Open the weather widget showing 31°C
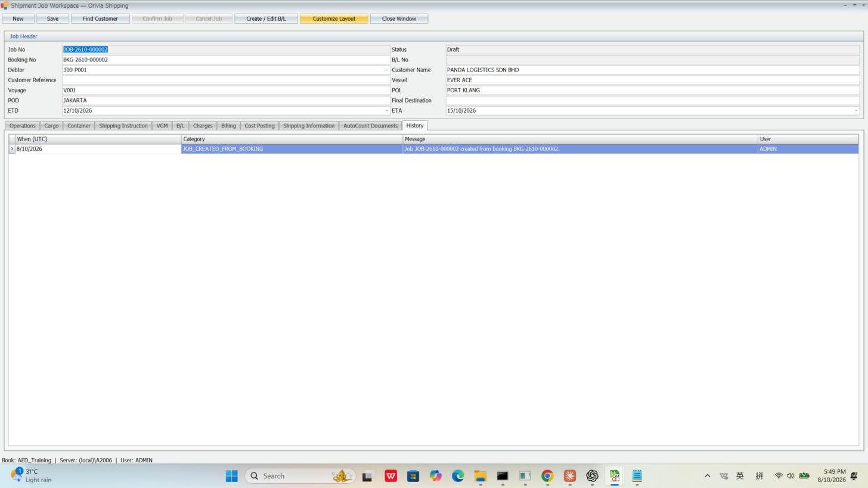868x488 pixels. pos(31,475)
